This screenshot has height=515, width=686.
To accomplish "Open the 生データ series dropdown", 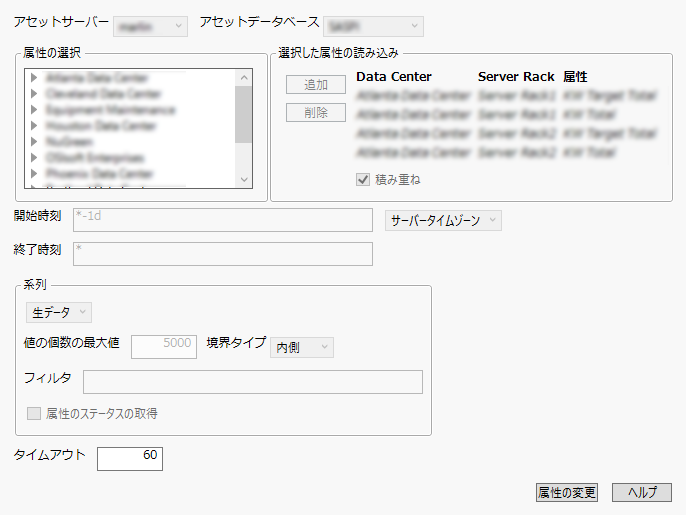I will point(59,312).
